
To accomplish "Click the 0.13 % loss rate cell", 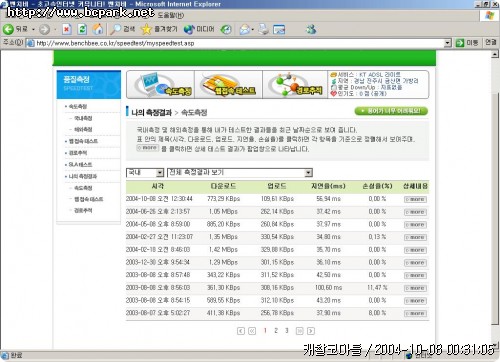I will click(377, 237).
